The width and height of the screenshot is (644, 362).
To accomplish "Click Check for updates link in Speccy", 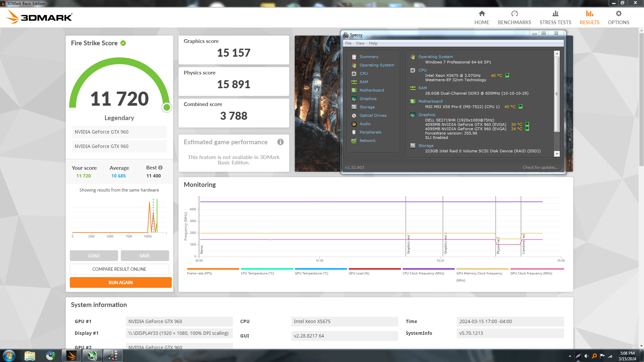I will 540,167.
